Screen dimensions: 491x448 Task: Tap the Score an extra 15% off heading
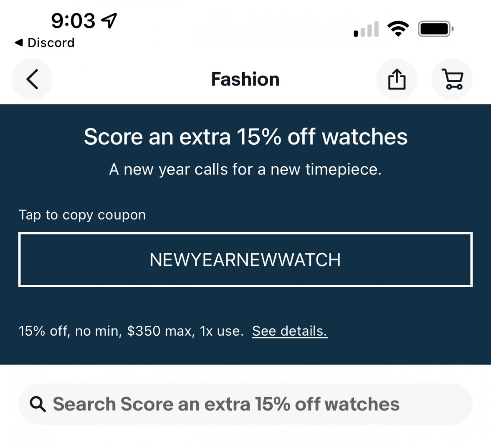click(245, 137)
